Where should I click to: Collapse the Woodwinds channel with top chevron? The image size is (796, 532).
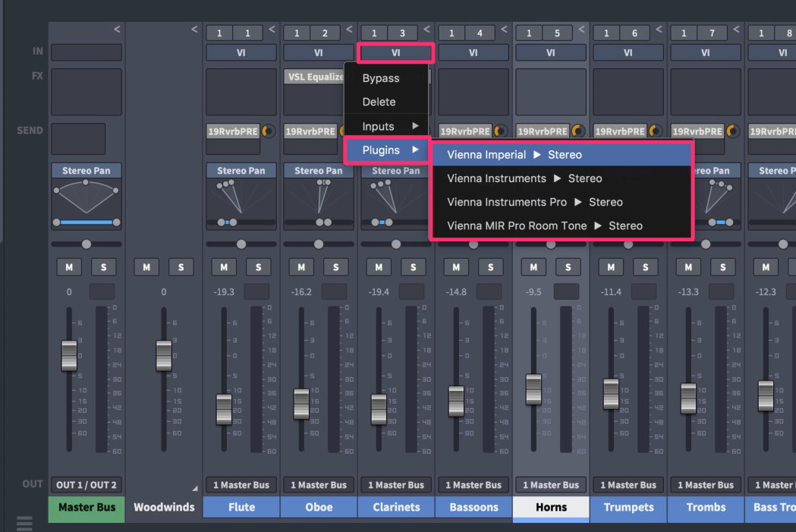click(194, 30)
